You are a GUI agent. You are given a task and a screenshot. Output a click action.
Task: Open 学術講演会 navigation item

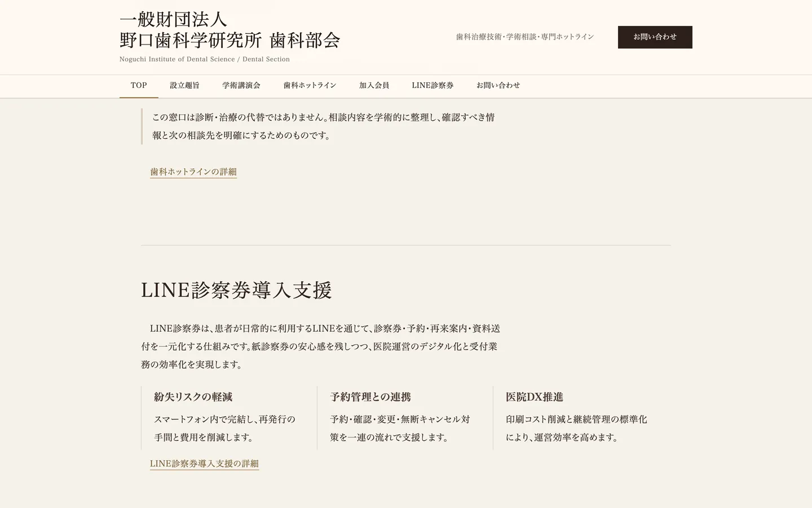click(241, 86)
